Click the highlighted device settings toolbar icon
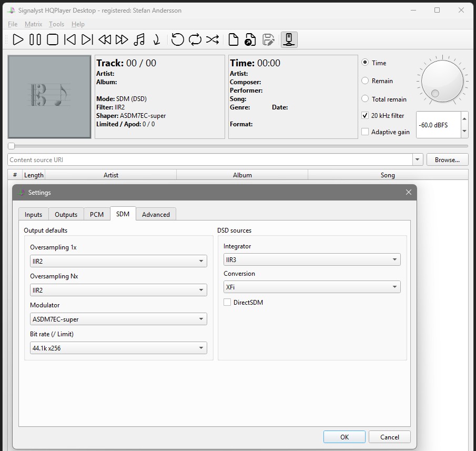This screenshot has width=476, height=451. [289, 39]
